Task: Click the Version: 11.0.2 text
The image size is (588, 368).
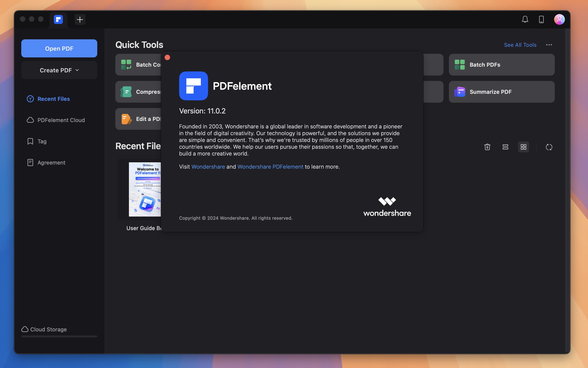Action: [202, 111]
